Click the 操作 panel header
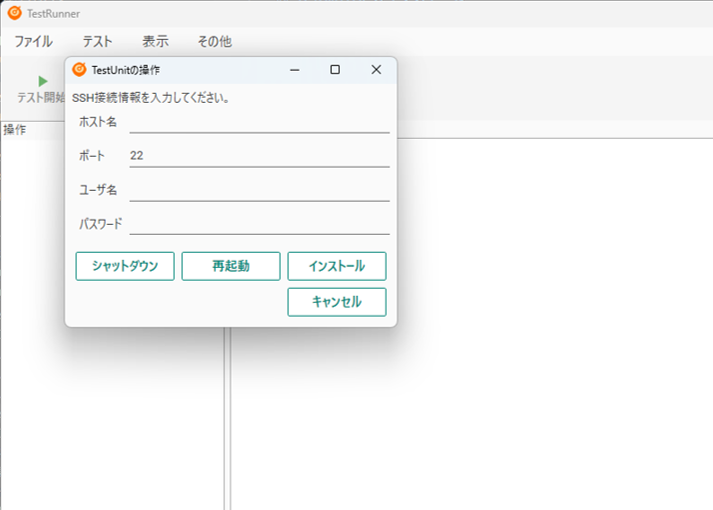Image resolution: width=713 pixels, height=510 pixels. point(15,130)
